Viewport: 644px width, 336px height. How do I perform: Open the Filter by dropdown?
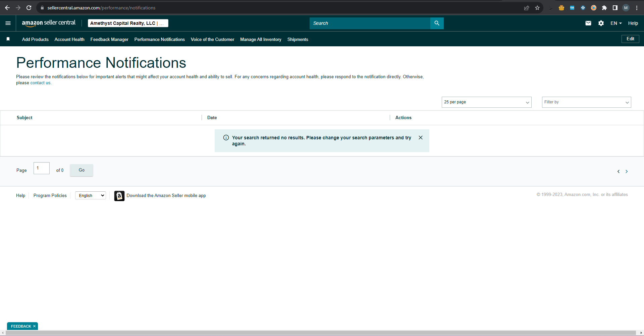click(586, 102)
